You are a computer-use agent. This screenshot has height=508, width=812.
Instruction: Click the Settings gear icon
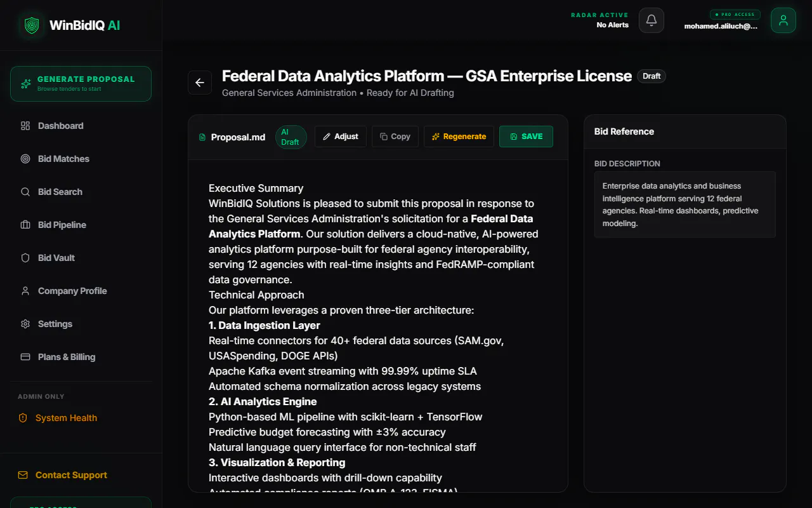coord(25,324)
